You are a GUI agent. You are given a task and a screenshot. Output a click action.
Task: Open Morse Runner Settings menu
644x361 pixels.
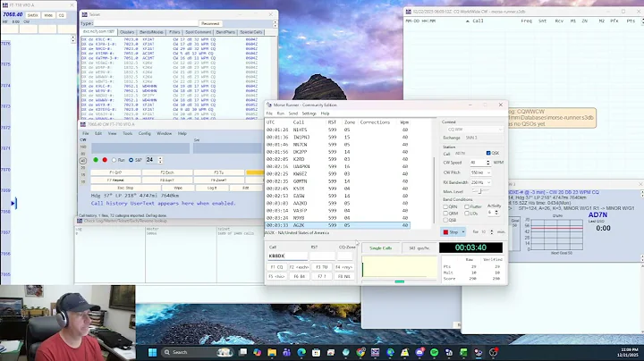click(309, 113)
